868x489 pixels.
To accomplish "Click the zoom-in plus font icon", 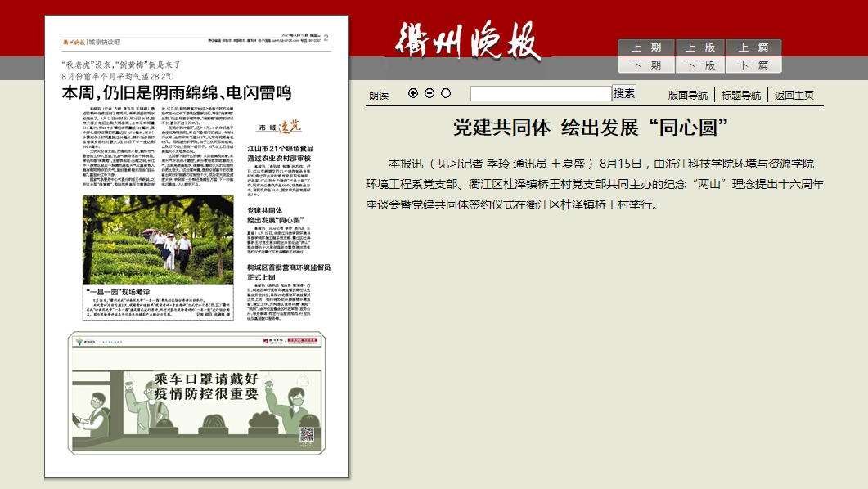I will coord(413,93).
